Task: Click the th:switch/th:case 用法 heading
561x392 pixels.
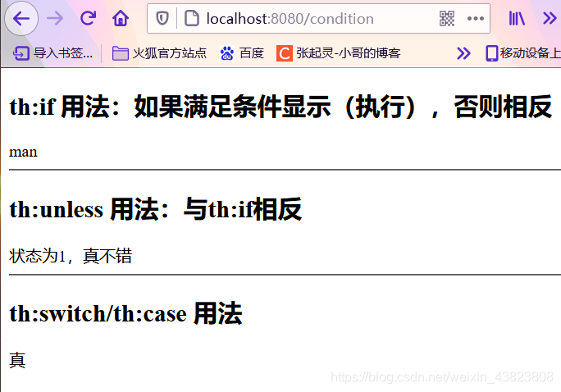Action: (125, 313)
